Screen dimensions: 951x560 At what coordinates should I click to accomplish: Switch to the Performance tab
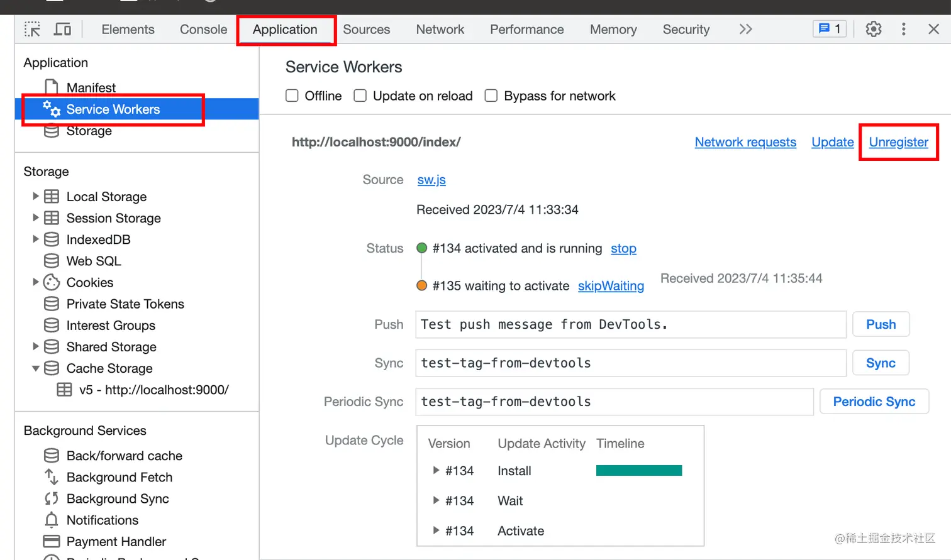tap(526, 30)
